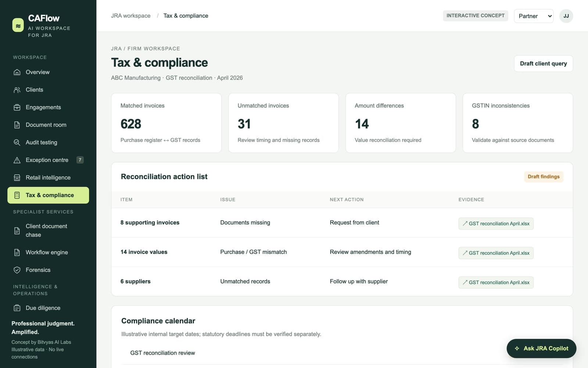Screen dimensions: 588x368
Task: Select the GSTIN inconsistencies 8 card
Action: 518,123
